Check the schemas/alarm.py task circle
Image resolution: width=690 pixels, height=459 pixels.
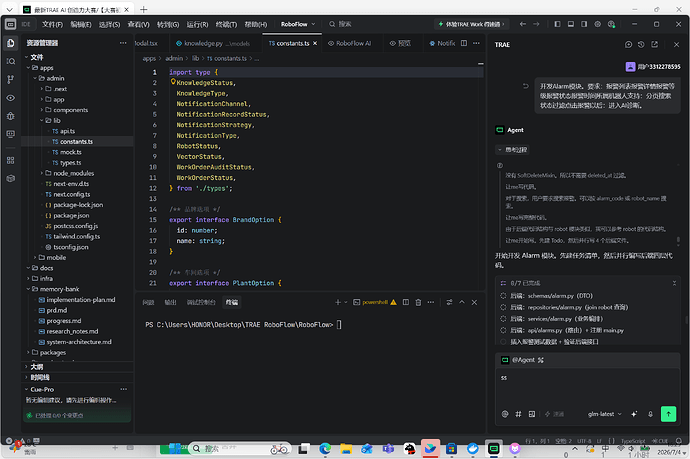pyautogui.click(x=503, y=296)
